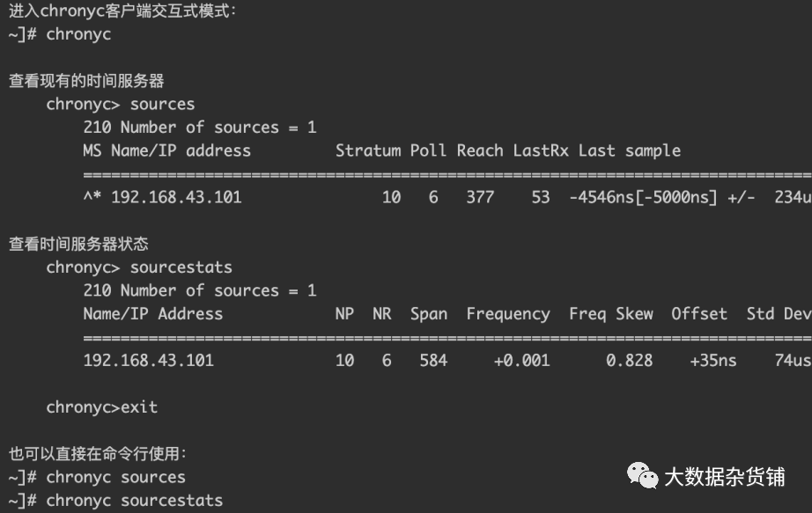Click the 'Last sample' column header

(x=629, y=150)
